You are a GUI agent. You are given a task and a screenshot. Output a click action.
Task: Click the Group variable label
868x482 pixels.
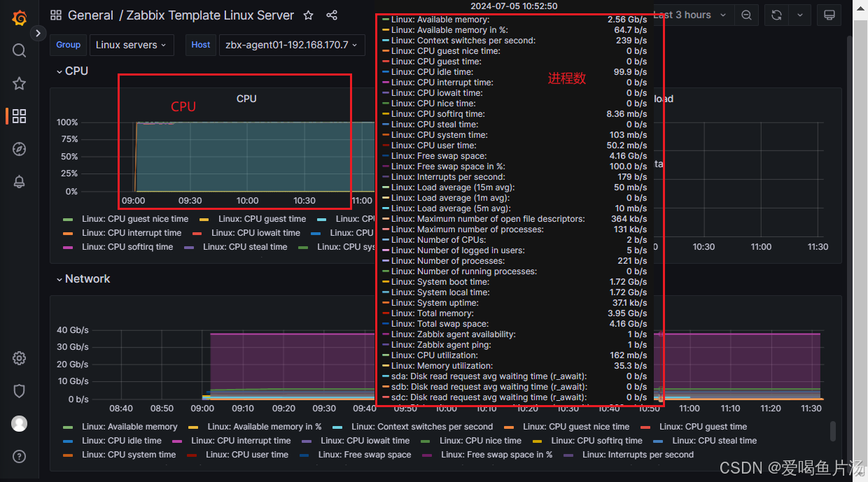pyautogui.click(x=68, y=45)
